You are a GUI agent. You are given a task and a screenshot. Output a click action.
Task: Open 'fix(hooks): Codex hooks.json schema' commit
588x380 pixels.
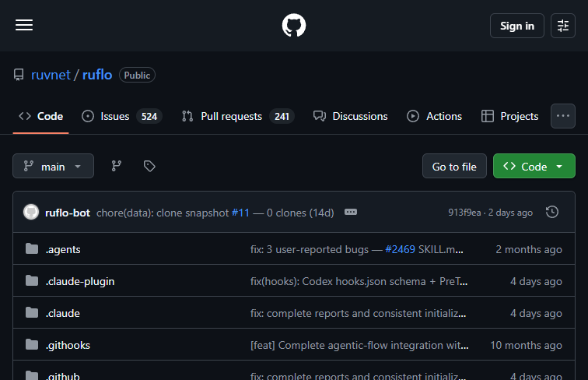click(359, 281)
